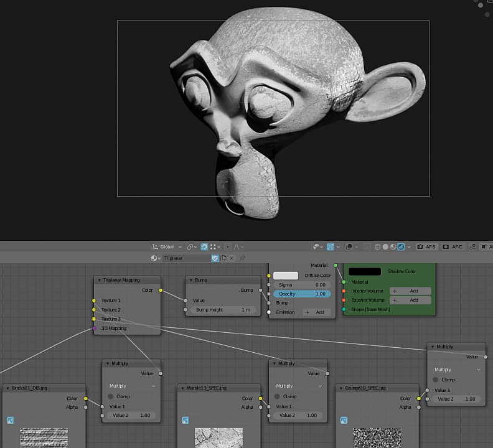Click the image icon in Grunge20_SPEC.jpg node

344,421
